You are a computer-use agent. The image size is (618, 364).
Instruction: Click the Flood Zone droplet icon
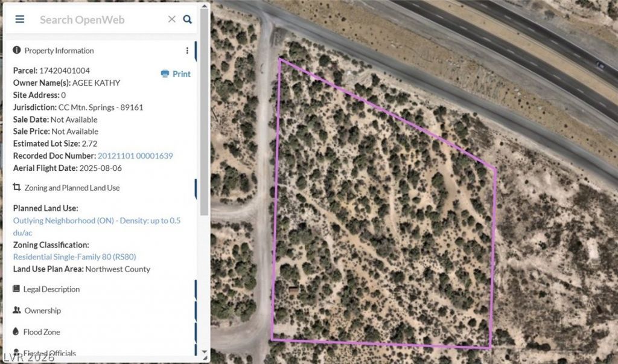click(x=16, y=331)
